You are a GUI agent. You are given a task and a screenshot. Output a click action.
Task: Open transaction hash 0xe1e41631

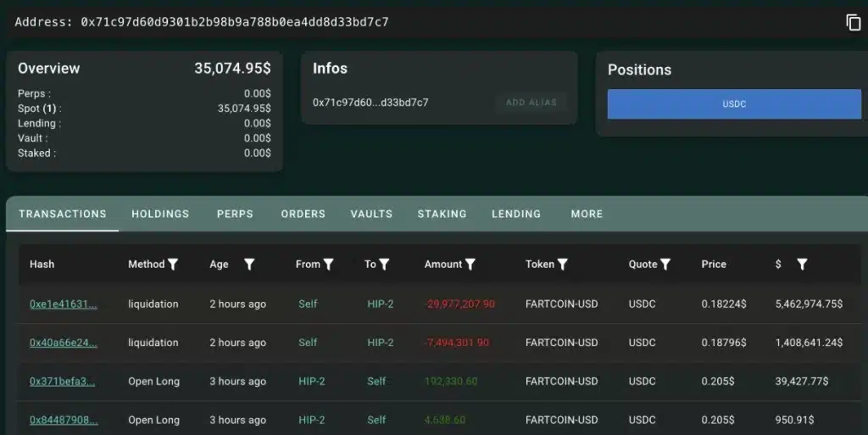coord(63,304)
